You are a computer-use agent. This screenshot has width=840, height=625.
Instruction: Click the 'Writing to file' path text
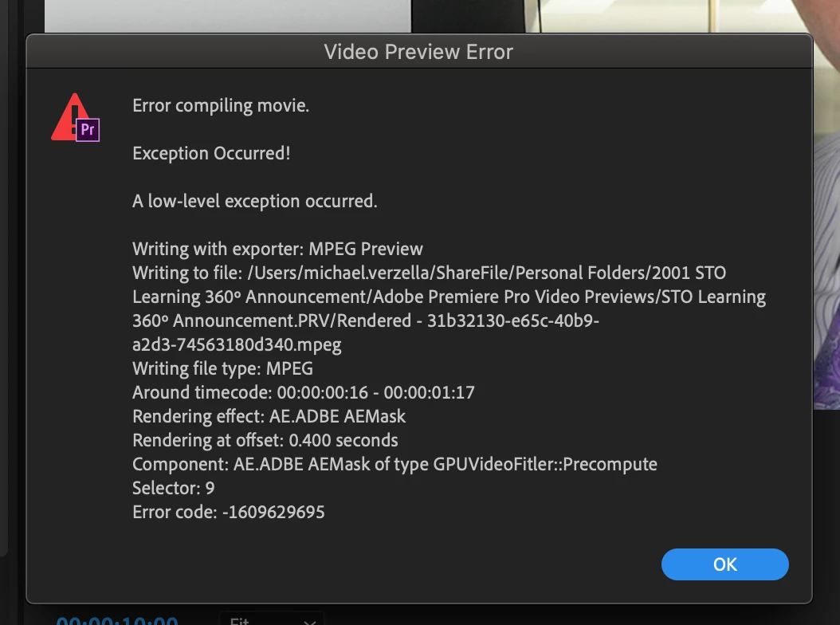pos(449,309)
